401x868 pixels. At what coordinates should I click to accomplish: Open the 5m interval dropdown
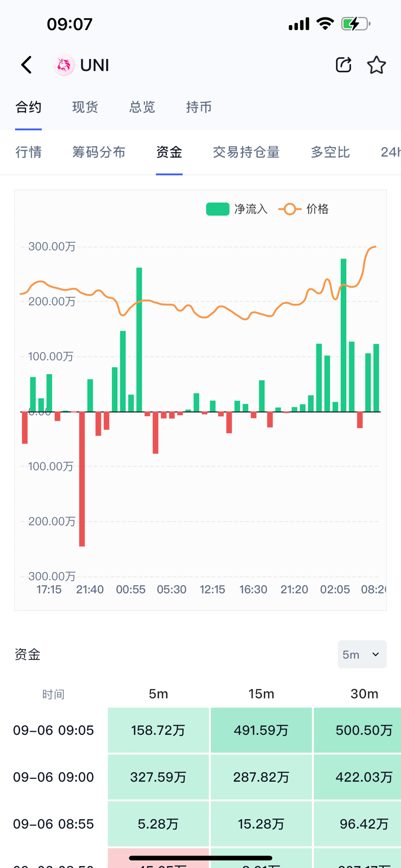point(362,654)
